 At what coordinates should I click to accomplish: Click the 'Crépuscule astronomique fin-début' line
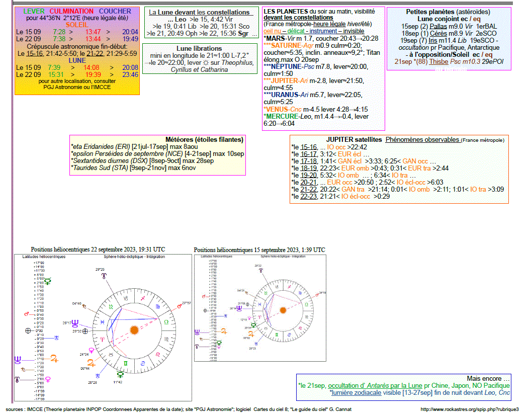(77, 46)
